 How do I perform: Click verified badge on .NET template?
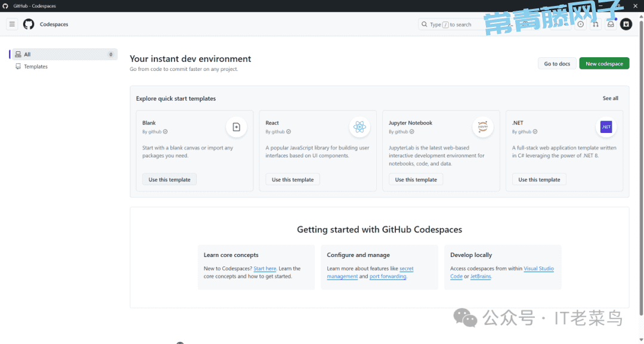[x=535, y=132]
